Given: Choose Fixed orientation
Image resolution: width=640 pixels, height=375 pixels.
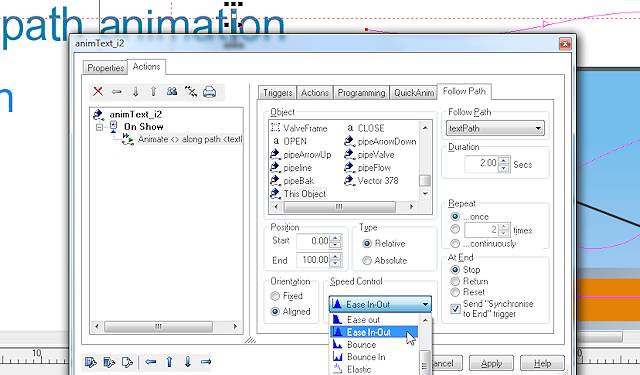Looking at the screenshot, I should point(275,296).
